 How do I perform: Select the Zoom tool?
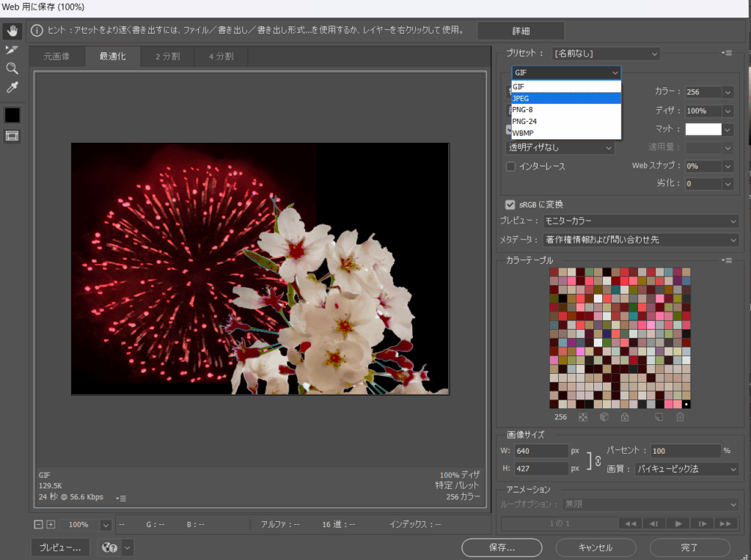tap(12, 68)
